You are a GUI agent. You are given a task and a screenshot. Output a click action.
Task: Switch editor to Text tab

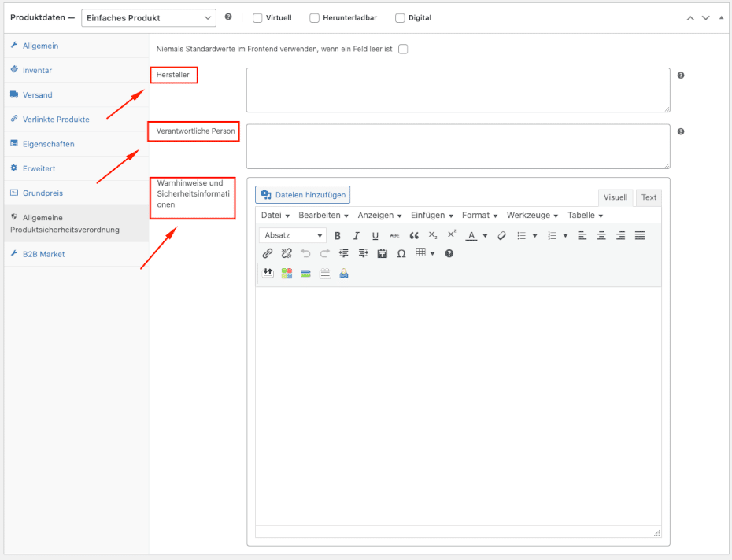pyautogui.click(x=649, y=197)
